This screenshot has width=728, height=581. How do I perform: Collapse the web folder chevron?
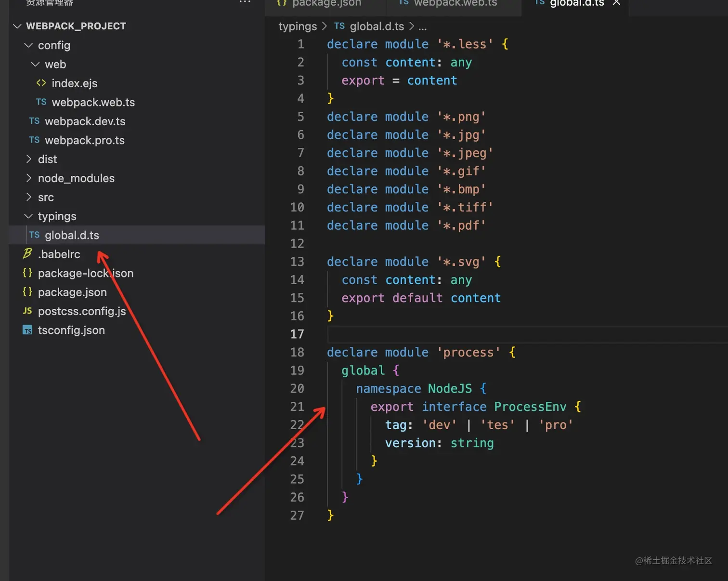[x=35, y=64]
